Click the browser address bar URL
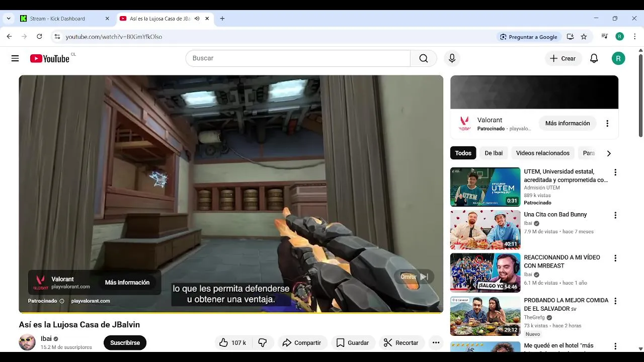Image resolution: width=644 pixels, height=362 pixels. point(114,37)
